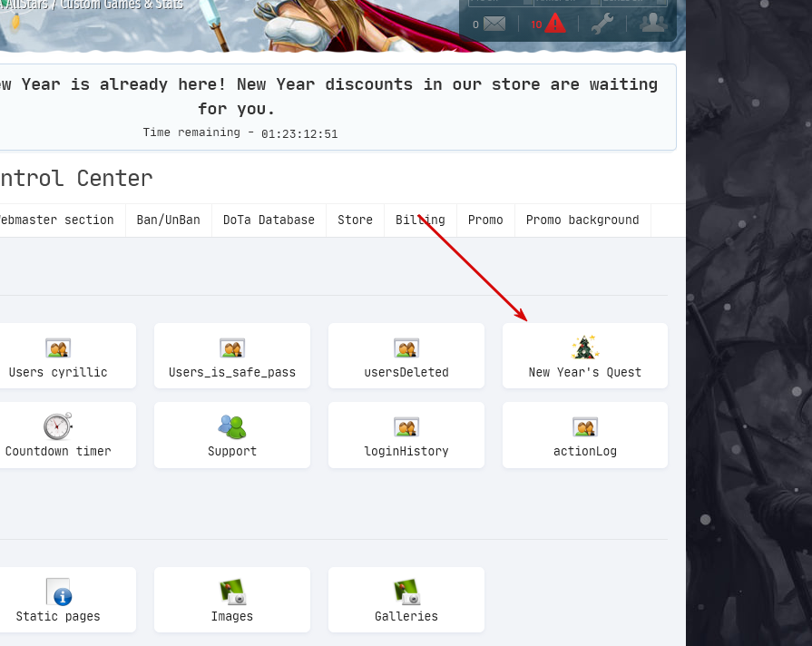This screenshot has width=812, height=646.
Task: Click the loginHistory label
Action: (406, 451)
